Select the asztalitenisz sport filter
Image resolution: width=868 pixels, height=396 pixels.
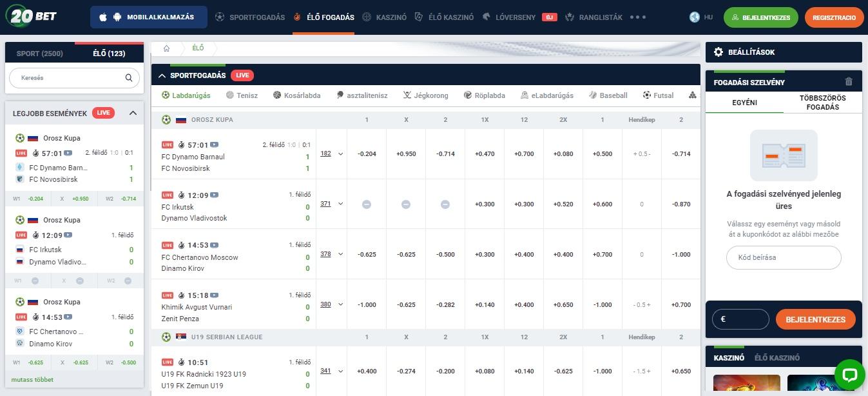[362, 95]
